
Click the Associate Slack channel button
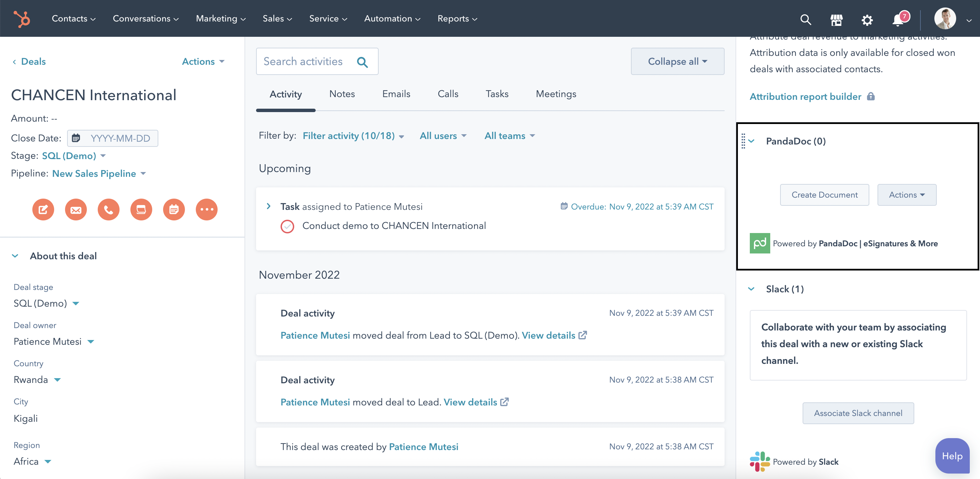click(858, 413)
